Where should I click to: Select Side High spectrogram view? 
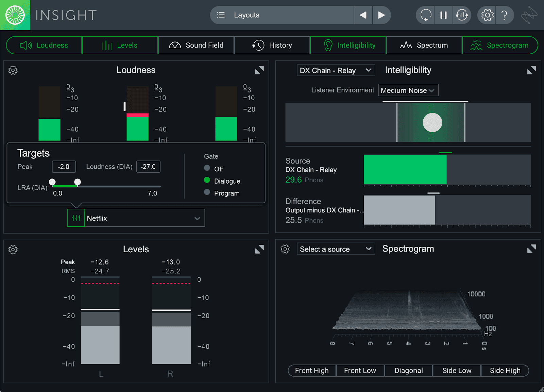point(505,371)
